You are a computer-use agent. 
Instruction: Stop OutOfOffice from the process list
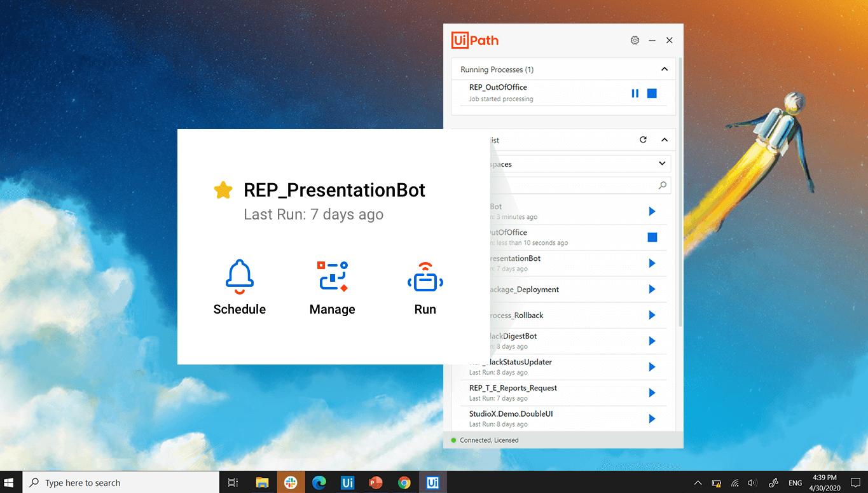[x=652, y=237]
